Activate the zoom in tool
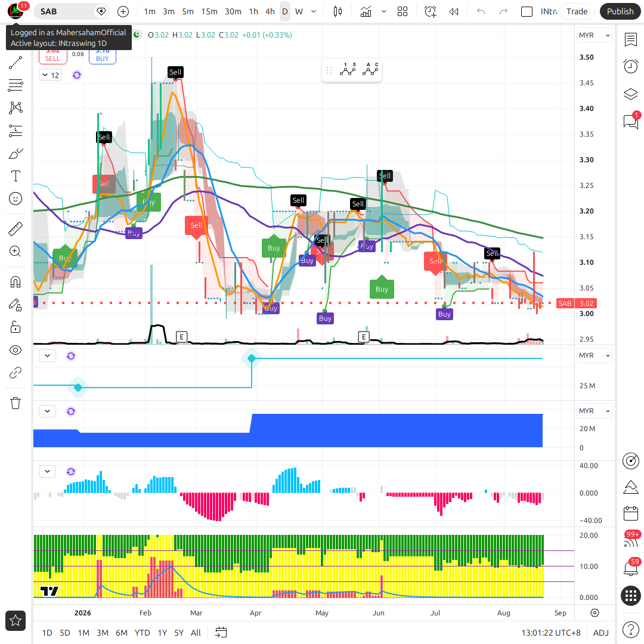Image resolution: width=644 pixels, height=644 pixels. pyautogui.click(x=15, y=252)
